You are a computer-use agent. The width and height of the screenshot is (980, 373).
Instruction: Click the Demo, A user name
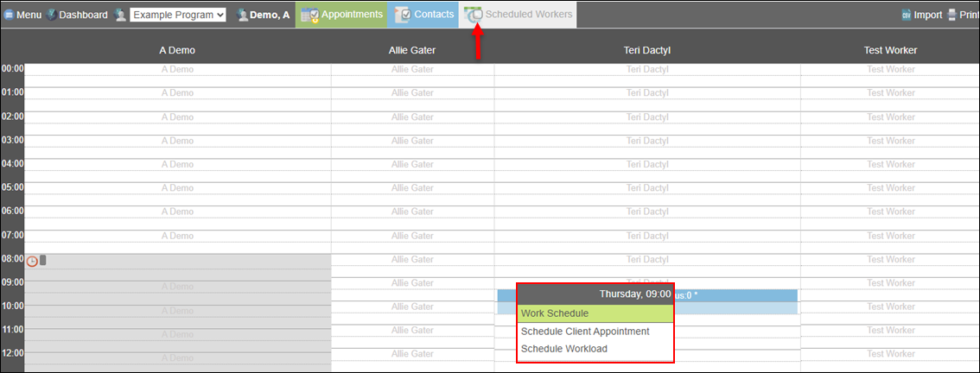pyautogui.click(x=270, y=15)
